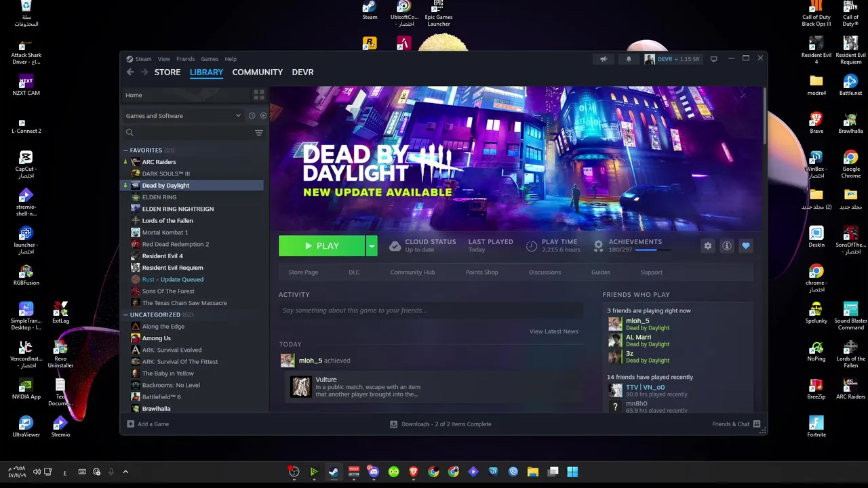This screenshot has width=868, height=488.
Task: Open Dead by Daylight Store Page link
Action: coord(303,272)
